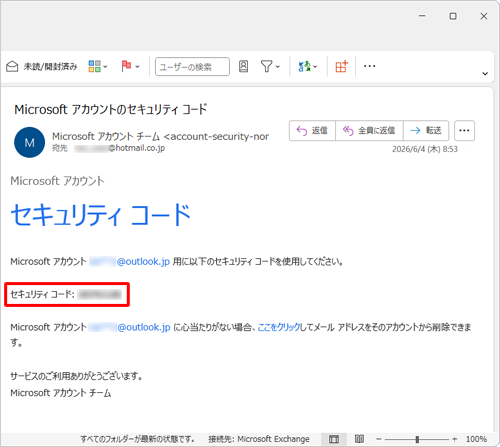
Task: Click the Unread/Read envelope button
Action: click(41, 67)
